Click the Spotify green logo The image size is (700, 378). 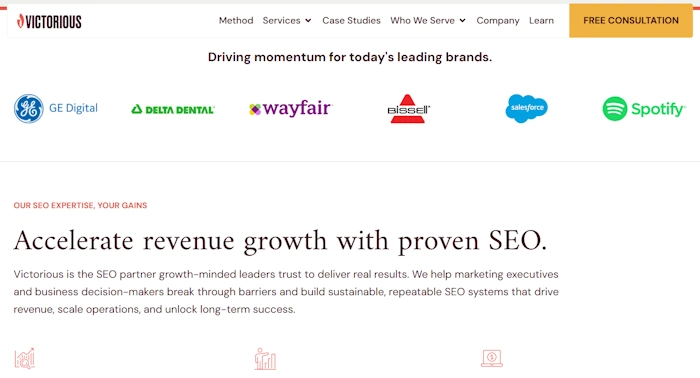click(x=644, y=108)
